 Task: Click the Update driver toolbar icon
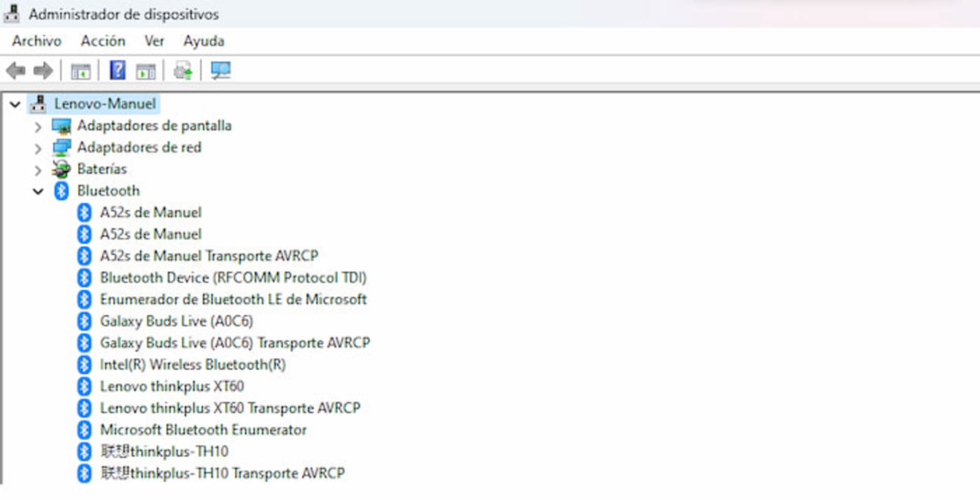183,71
